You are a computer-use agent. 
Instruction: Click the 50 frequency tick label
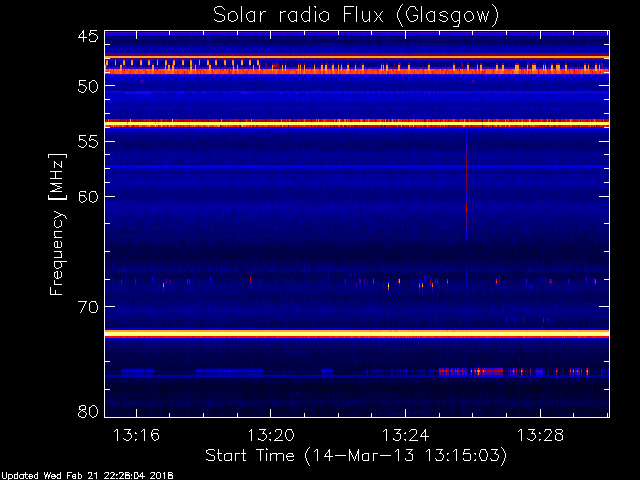(x=88, y=86)
